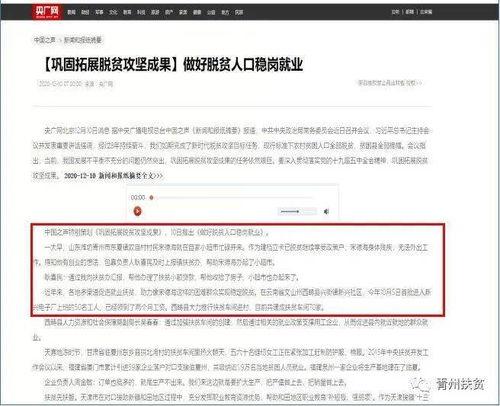This screenshot has width=500, height=406.
Task: Click the 央广网 source label under the headline
Action: coord(106,84)
